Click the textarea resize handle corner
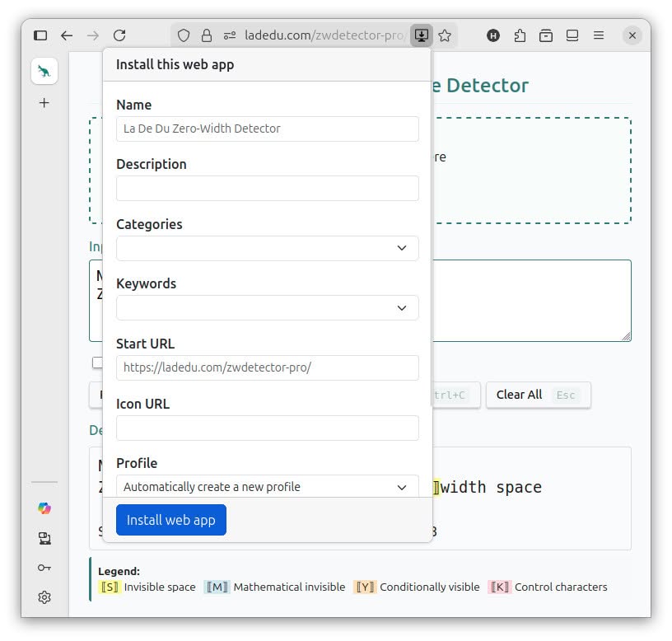 [626, 337]
